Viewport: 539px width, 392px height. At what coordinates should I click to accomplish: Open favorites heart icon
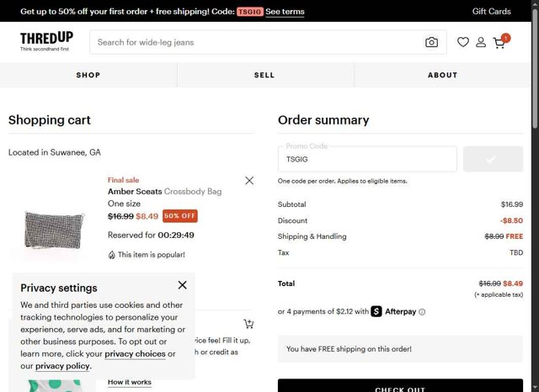463,42
